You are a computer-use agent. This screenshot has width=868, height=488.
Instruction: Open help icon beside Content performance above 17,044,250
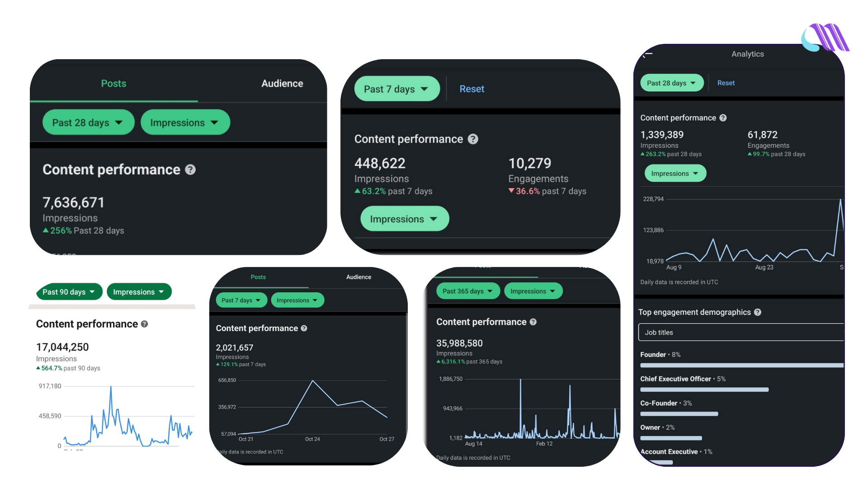(x=144, y=324)
